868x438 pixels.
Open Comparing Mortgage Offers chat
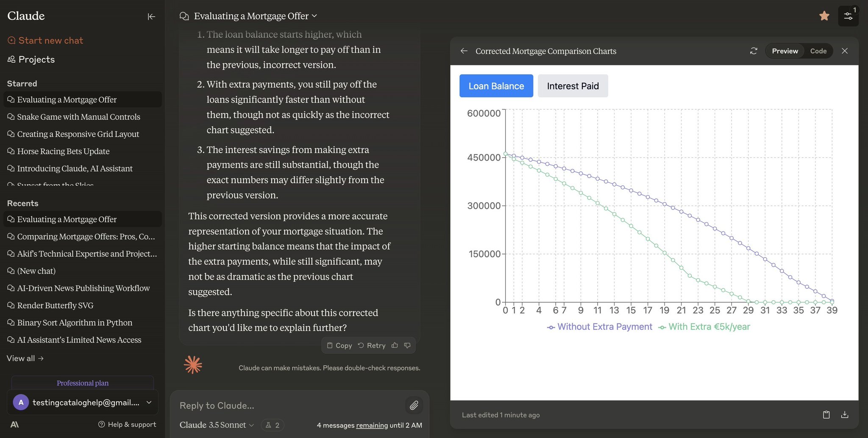pyautogui.click(x=83, y=237)
